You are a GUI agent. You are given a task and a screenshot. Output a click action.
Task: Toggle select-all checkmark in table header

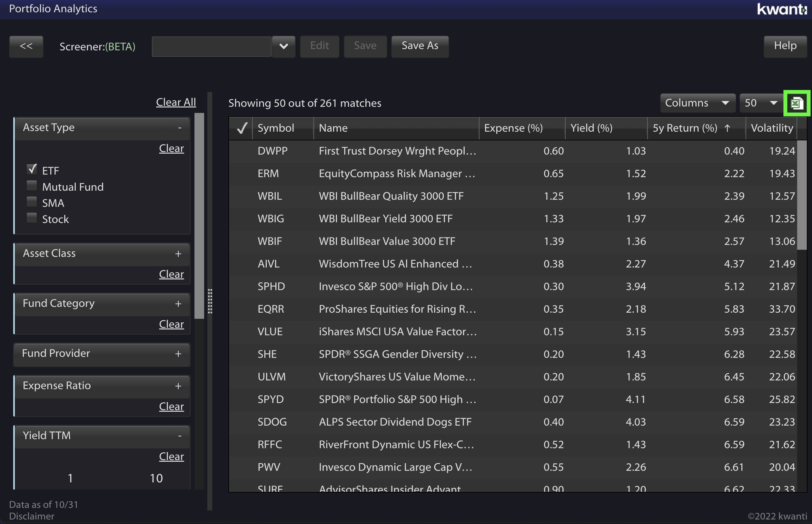pos(242,128)
